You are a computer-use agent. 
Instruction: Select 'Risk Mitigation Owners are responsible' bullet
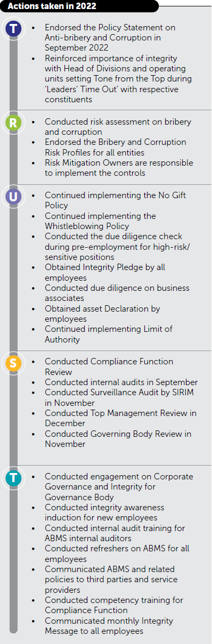pyautogui.click(x=119, y=168)
